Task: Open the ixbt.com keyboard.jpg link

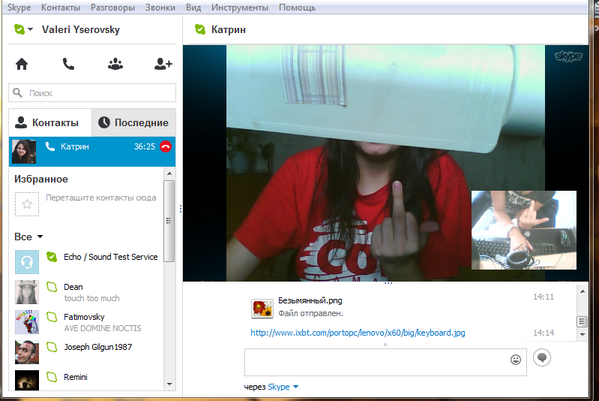Action: (x=358, y=333)
